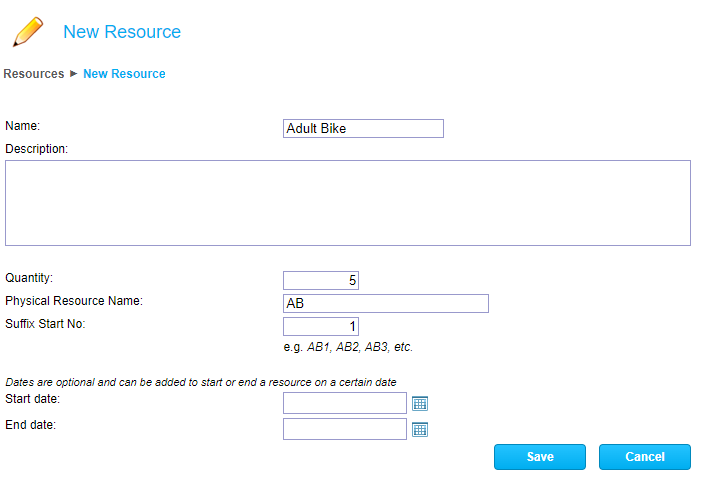716x501 pixels.
Task: Click the dates are optional note
Action: click(201, 382)
